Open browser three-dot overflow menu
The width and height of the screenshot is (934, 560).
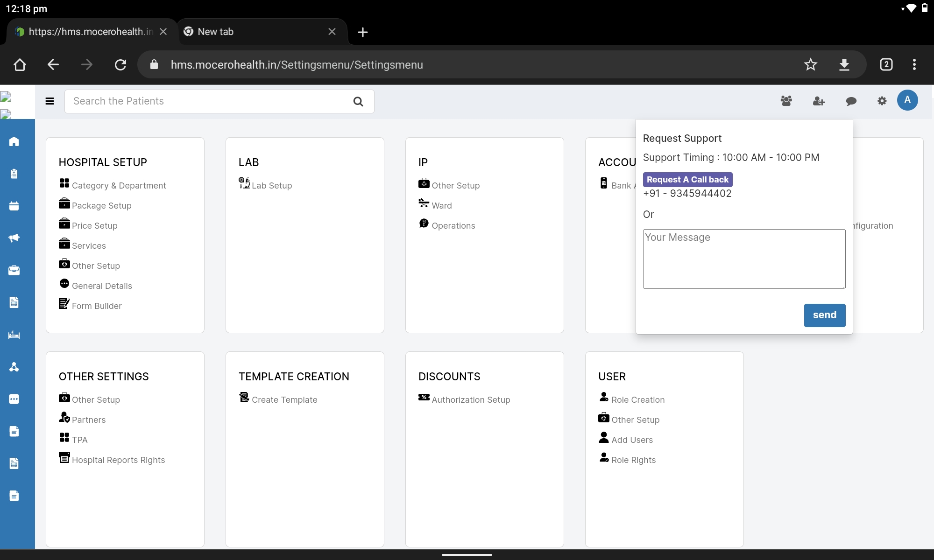point(914,64)
